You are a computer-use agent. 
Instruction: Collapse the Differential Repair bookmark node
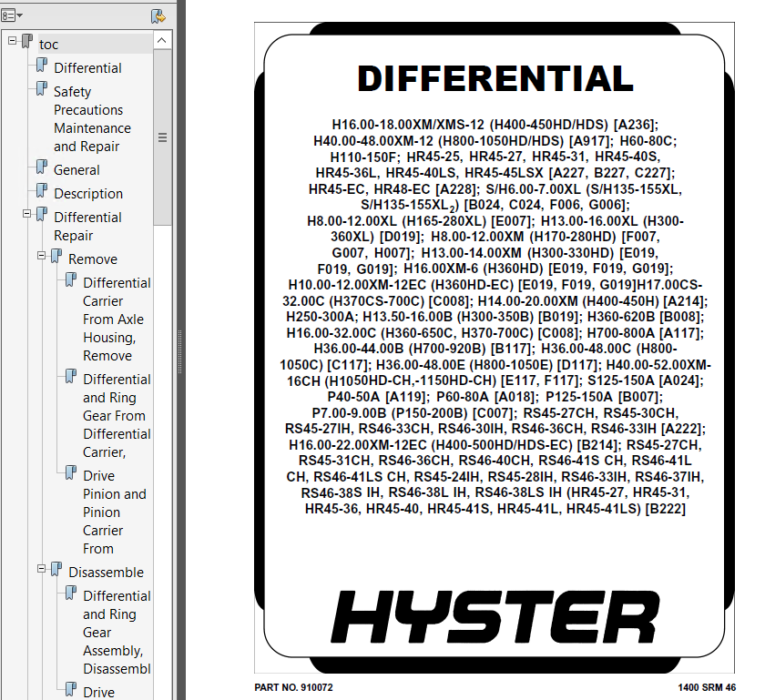coord(26,214)
